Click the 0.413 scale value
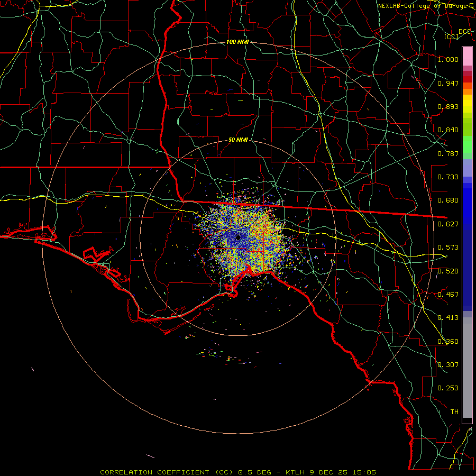 point(448,318)
